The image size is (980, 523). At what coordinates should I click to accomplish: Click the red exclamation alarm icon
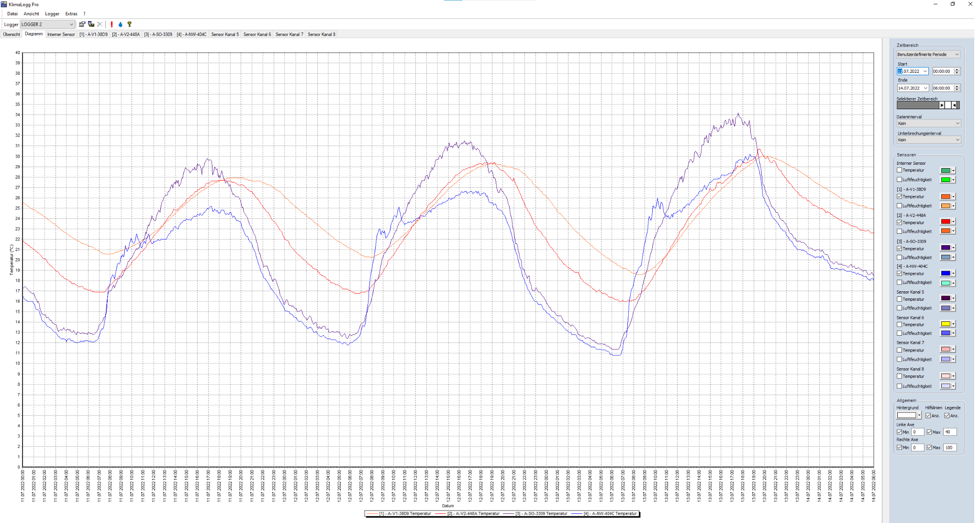pyautogui.click(x=111, y=24)
